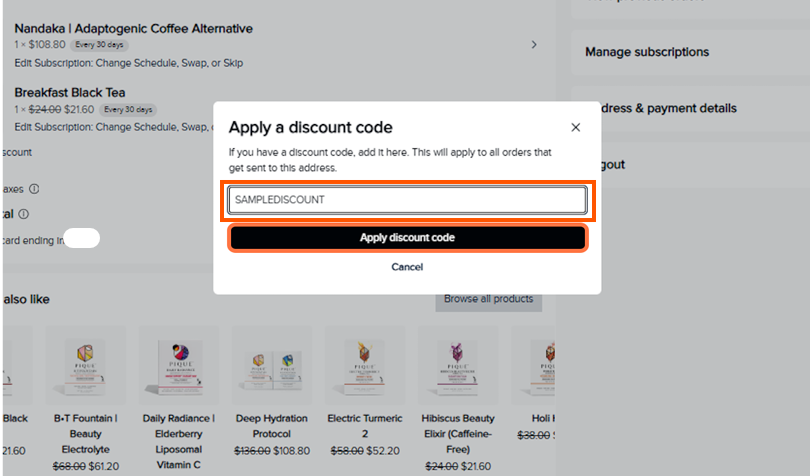Image resolution: width=810 pixels, height=476 pixels.
Task: Click the Browse all products button
Action: (488, 299)
